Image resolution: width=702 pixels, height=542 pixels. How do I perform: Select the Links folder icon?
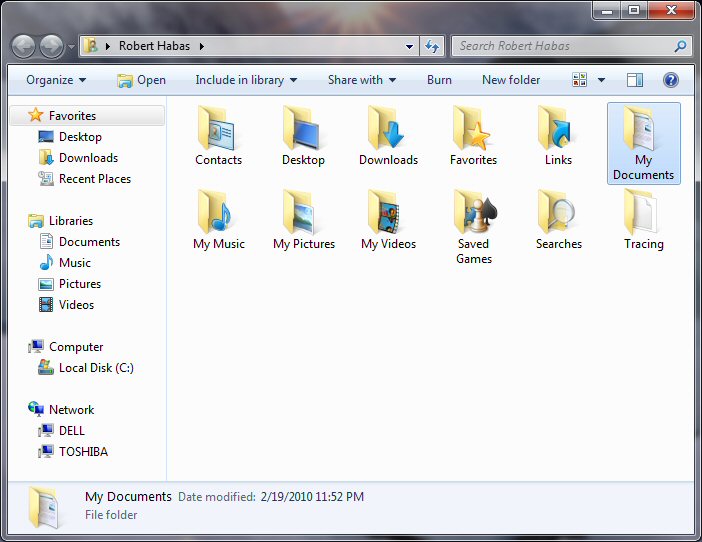558,128
